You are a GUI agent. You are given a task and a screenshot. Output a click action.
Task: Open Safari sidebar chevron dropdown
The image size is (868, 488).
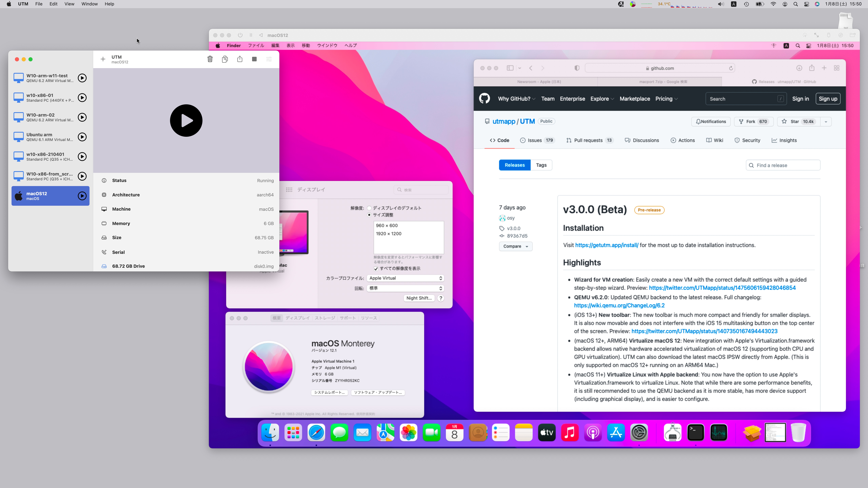[x=520, y=68]
